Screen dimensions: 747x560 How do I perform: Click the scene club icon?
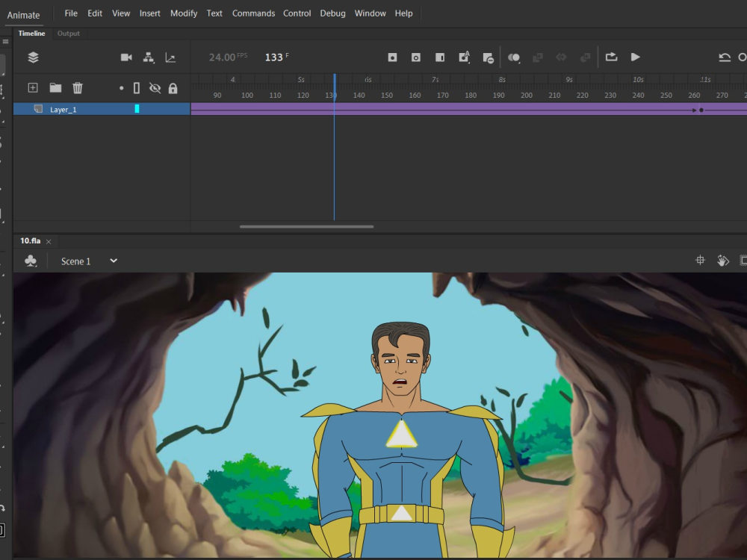(x=31, y=261)
